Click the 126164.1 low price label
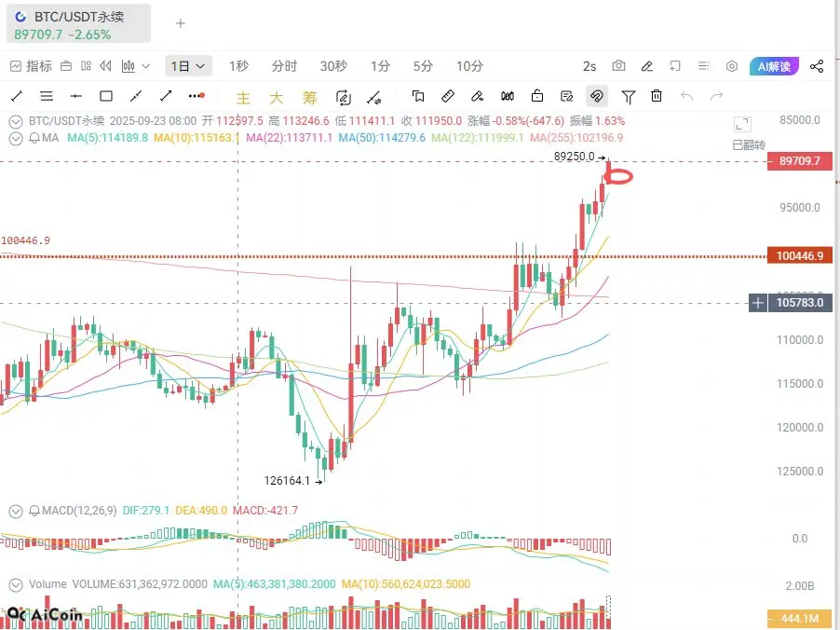 287,481
